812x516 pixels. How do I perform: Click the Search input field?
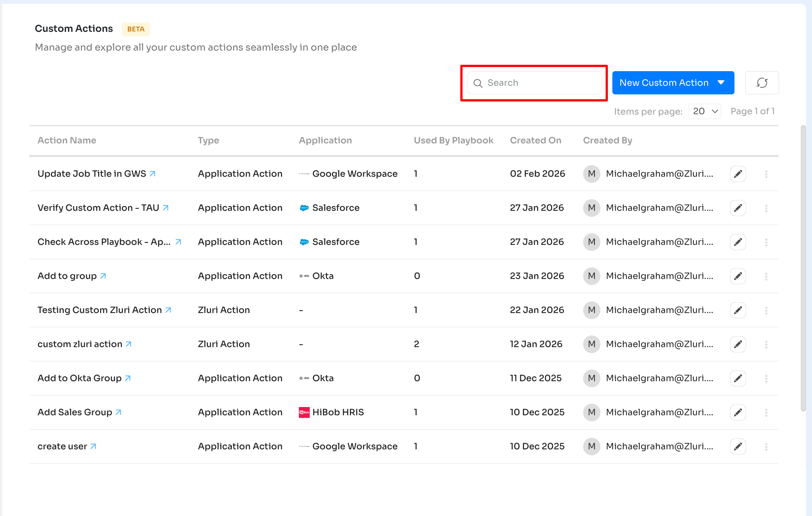(539, 83)
